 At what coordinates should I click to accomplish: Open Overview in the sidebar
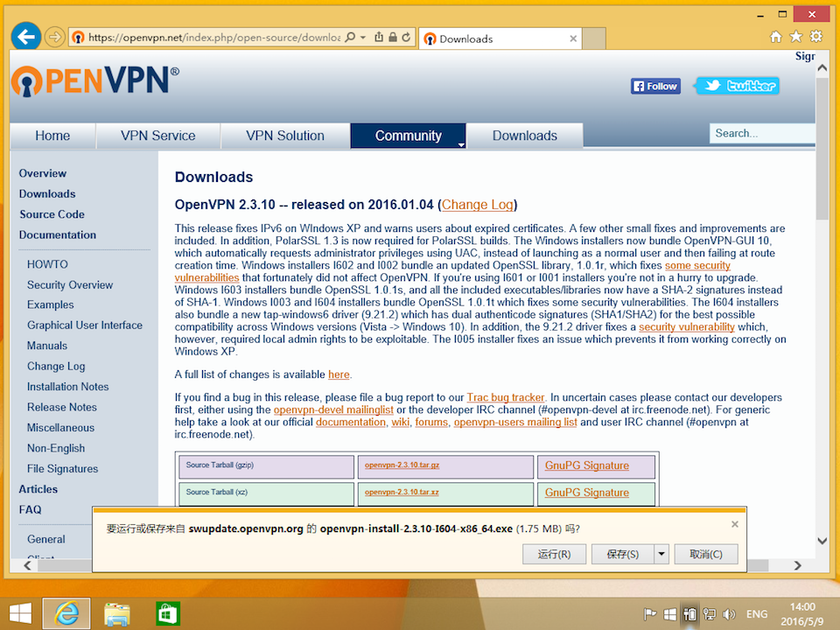pos(43,173)
